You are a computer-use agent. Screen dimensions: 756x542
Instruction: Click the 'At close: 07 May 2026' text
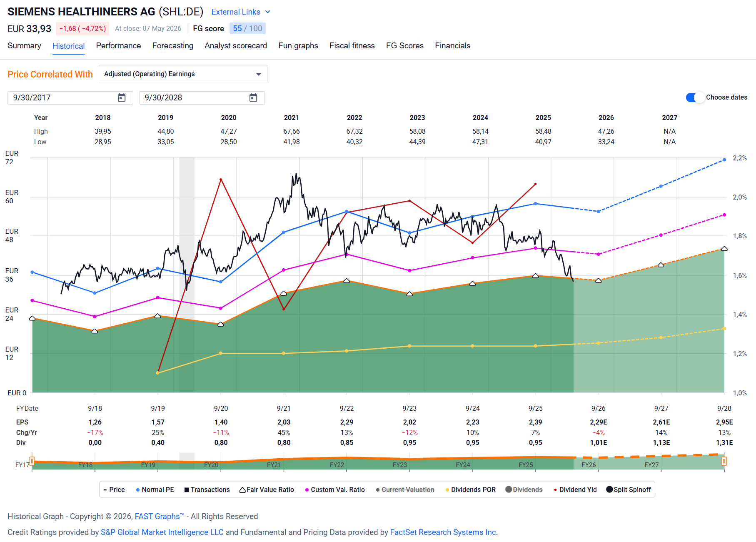[x=148, y=28]
